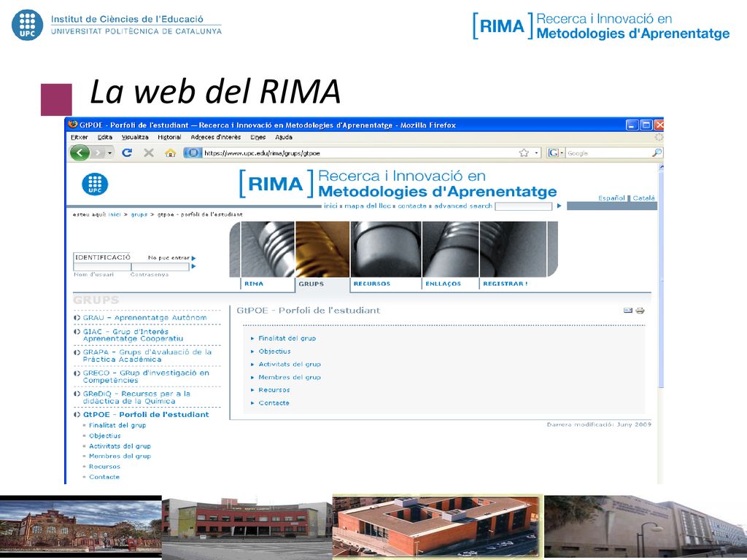747x560 pixels.
Task: Switch language to Català
Action: click(643, 198)
